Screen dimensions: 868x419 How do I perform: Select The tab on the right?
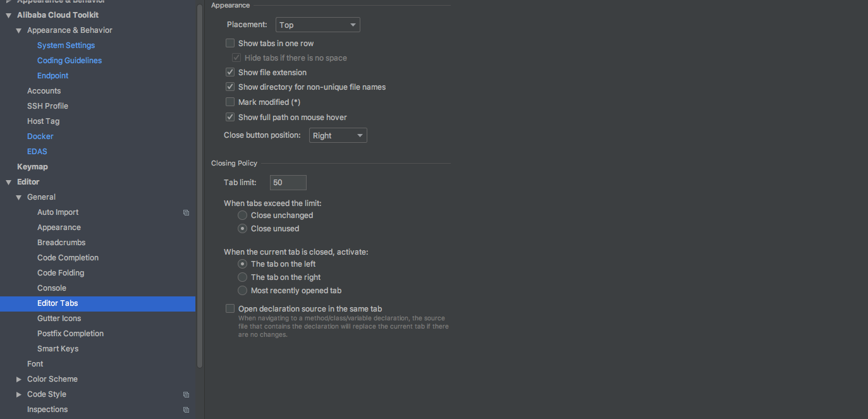coord(242,277)
